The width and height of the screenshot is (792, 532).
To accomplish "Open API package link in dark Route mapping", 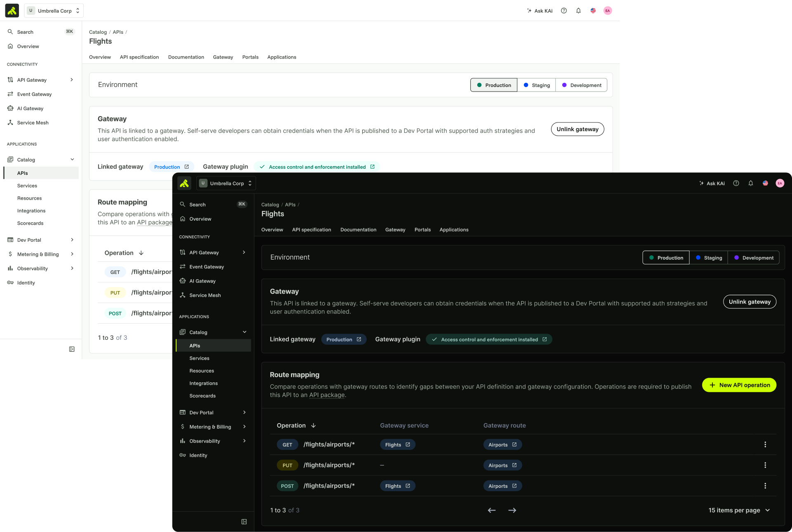I will pyautogui.click(x=327, y=395).
